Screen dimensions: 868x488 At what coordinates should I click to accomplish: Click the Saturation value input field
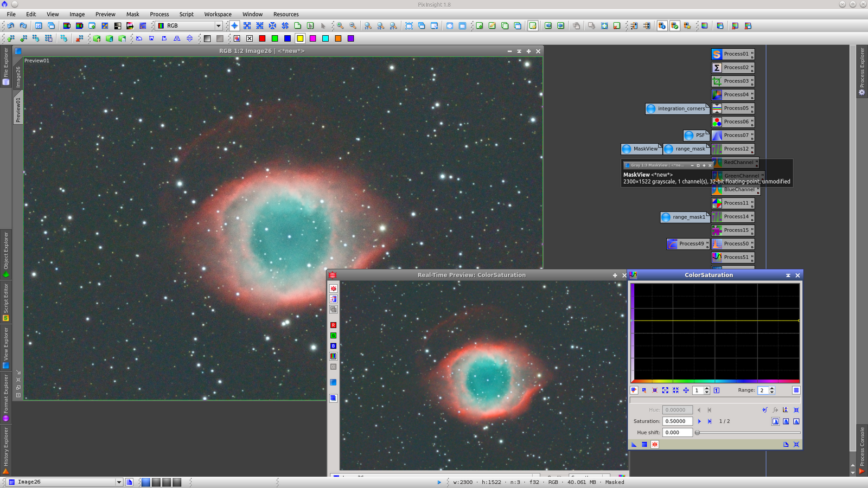click(x=678, y=421)
